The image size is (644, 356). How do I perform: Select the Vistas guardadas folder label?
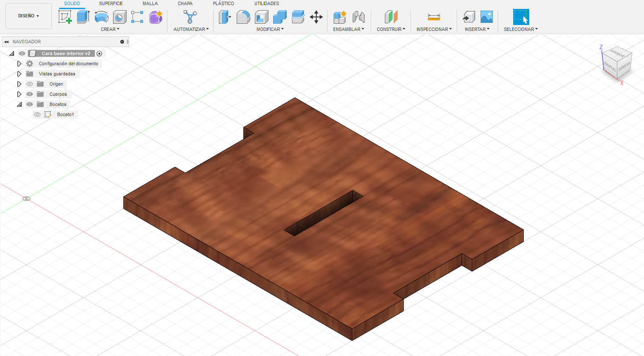57,74
